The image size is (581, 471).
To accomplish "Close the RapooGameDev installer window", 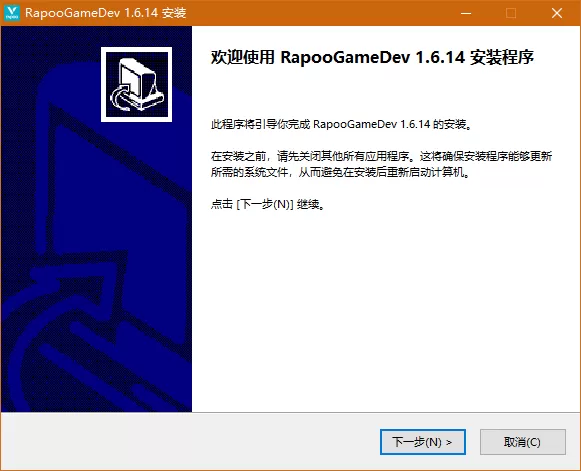I will (557, 13).
